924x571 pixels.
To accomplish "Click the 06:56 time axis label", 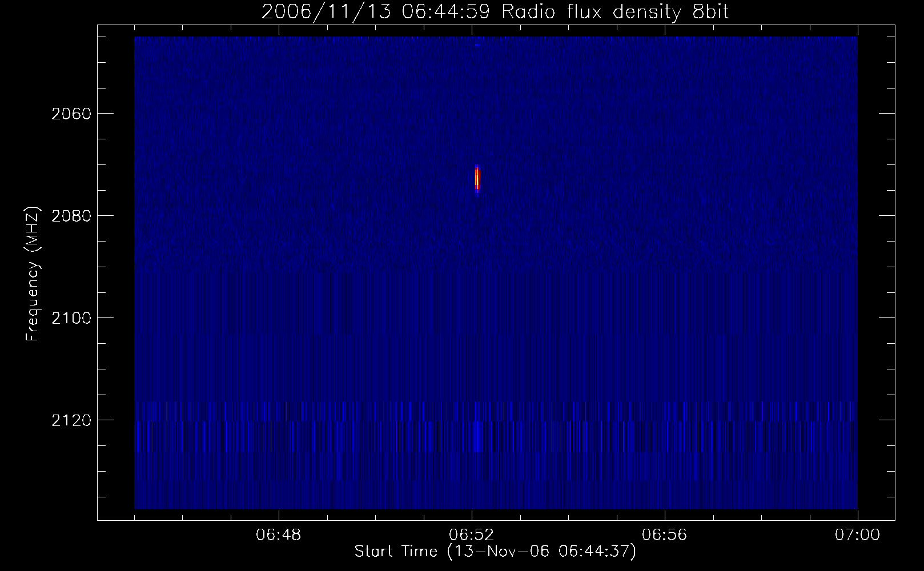I will click(x=665, y=536).
